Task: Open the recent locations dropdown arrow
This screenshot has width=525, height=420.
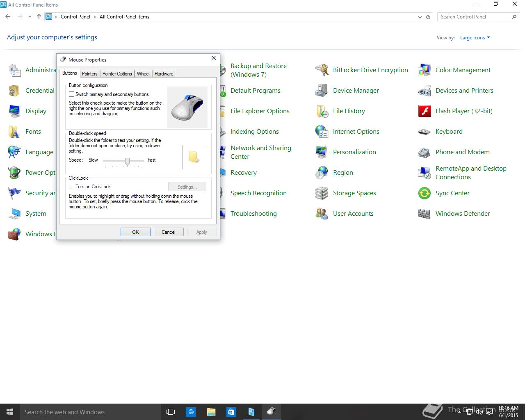Action: pos(30,17)
